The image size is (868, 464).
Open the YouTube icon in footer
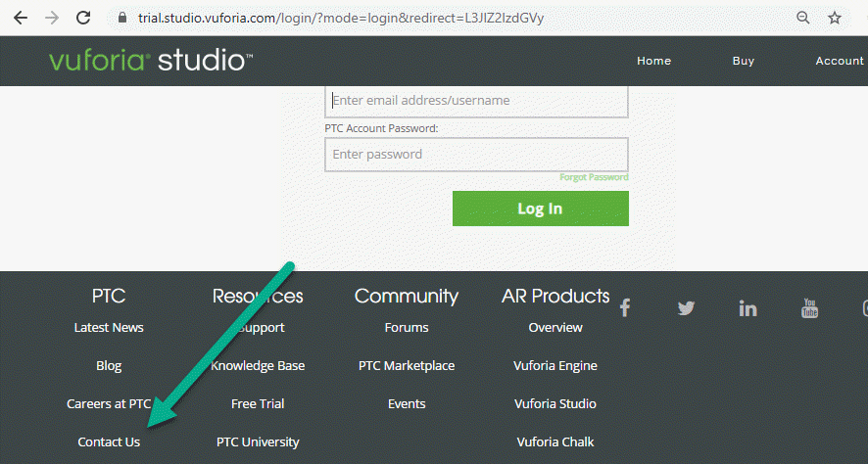pyautogui.click(x=809, y=308)
